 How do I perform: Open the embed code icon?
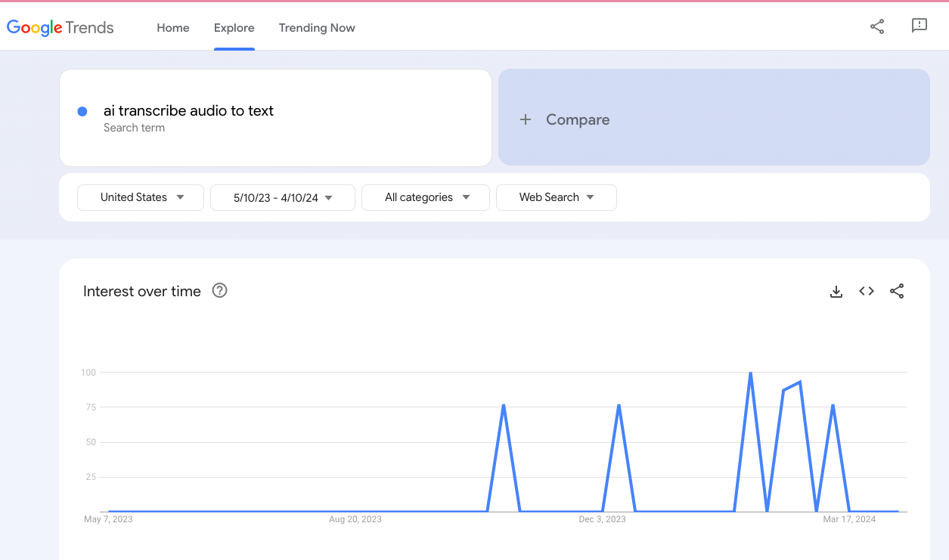point(867,292)
